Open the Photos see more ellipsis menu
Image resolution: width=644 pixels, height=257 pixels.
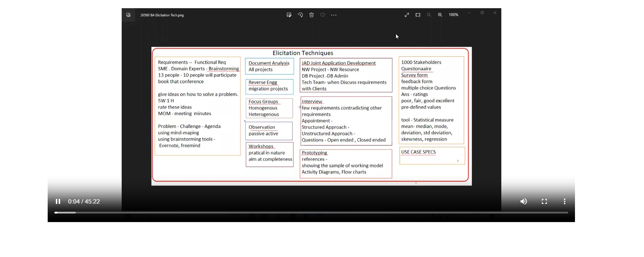pyautogui.click(x=334, y=15)
